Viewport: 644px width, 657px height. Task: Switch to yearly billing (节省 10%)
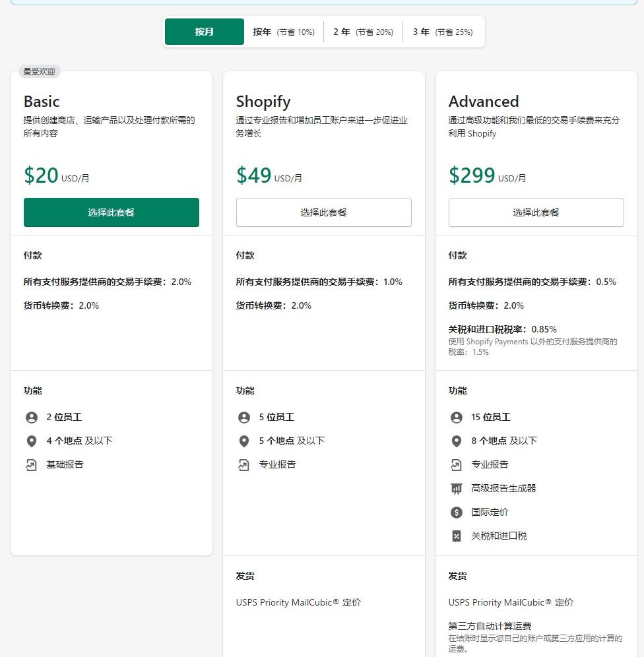(284, 32)
